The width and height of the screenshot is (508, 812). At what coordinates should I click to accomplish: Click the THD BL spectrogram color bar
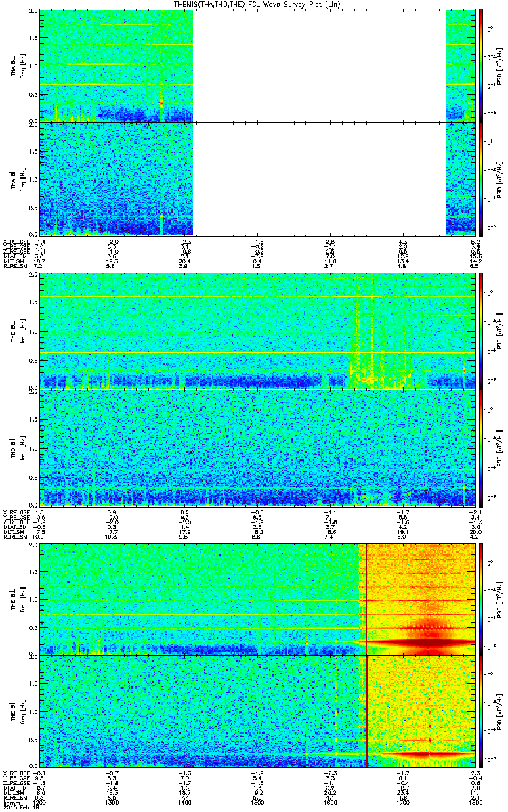(481, 331)
